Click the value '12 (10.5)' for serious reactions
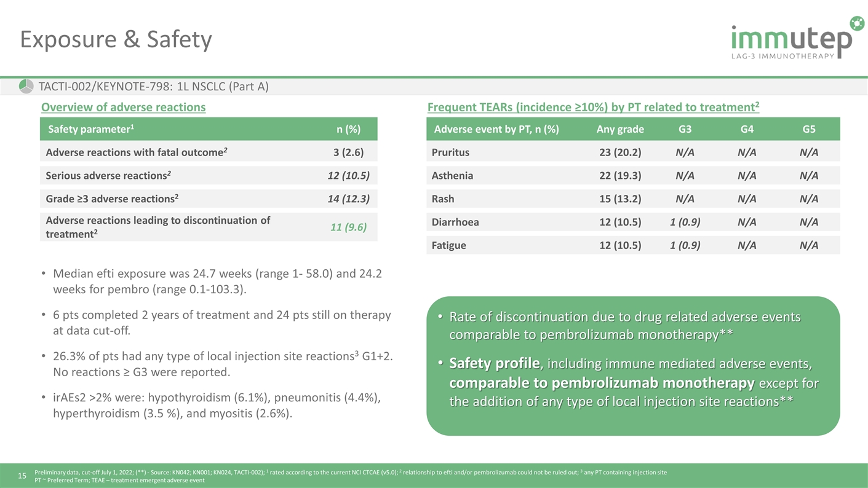The height and width of the screenshot is (488, 868). [x=348, y=176]
